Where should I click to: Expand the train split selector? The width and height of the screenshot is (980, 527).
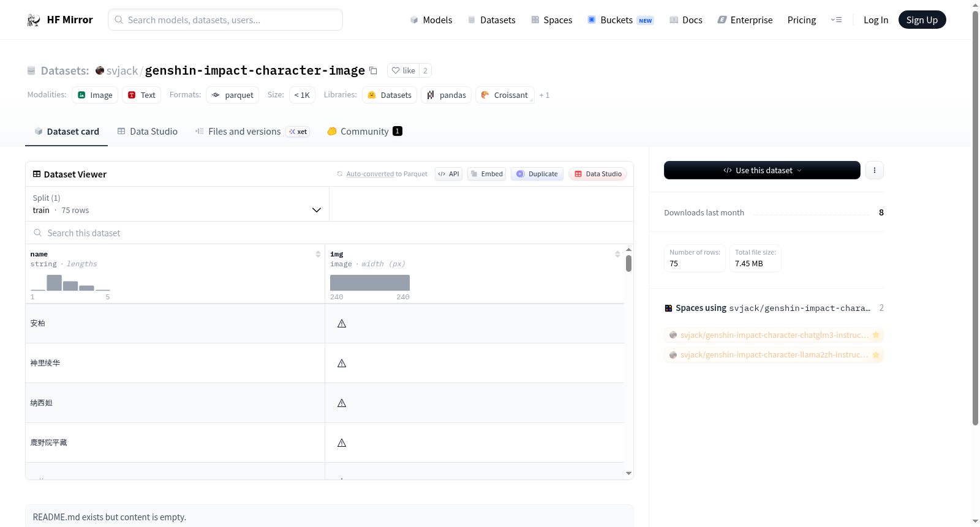(x=178, y=204)
